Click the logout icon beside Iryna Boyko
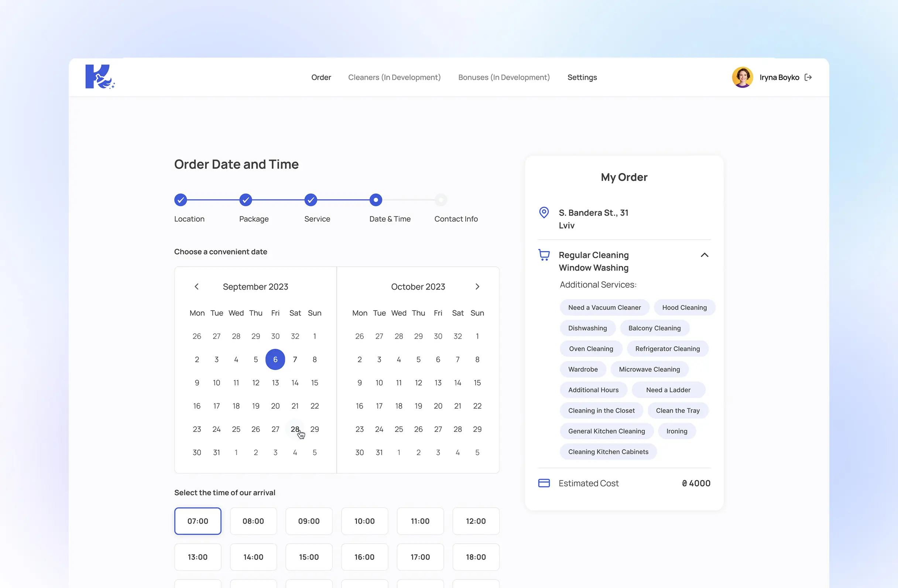The width and height of the screenshot is (898, 588). tap(808, 77)
